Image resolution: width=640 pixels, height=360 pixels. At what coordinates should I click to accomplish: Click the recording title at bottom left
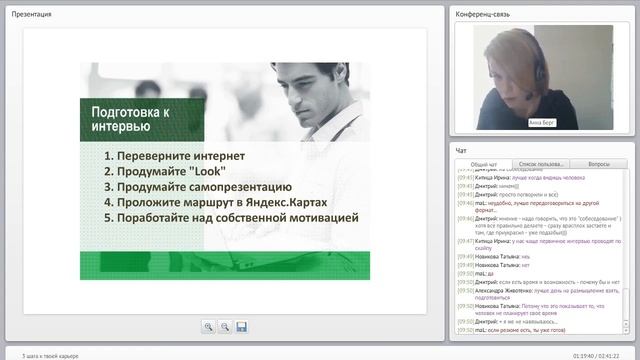50,356
